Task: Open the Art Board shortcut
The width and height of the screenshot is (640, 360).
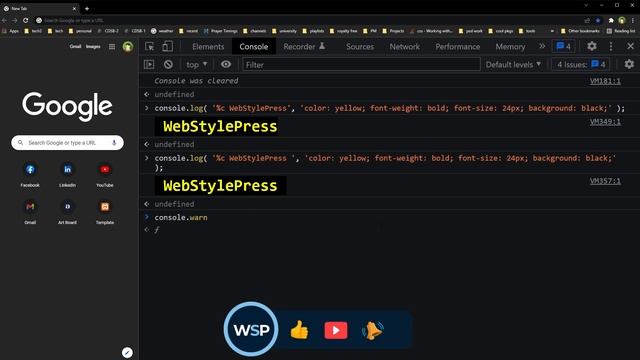Action: click(67, 211)
